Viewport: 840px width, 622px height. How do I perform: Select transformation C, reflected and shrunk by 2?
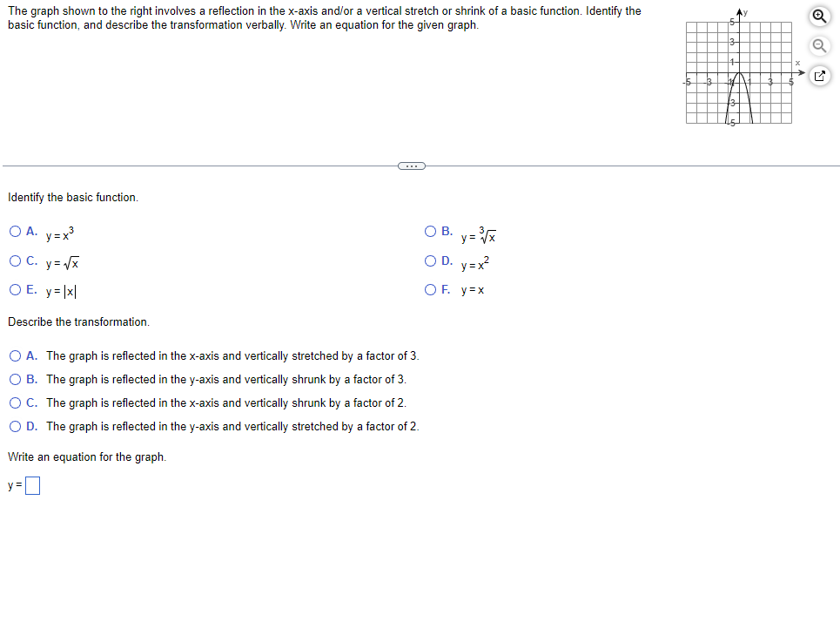point(15,402)
